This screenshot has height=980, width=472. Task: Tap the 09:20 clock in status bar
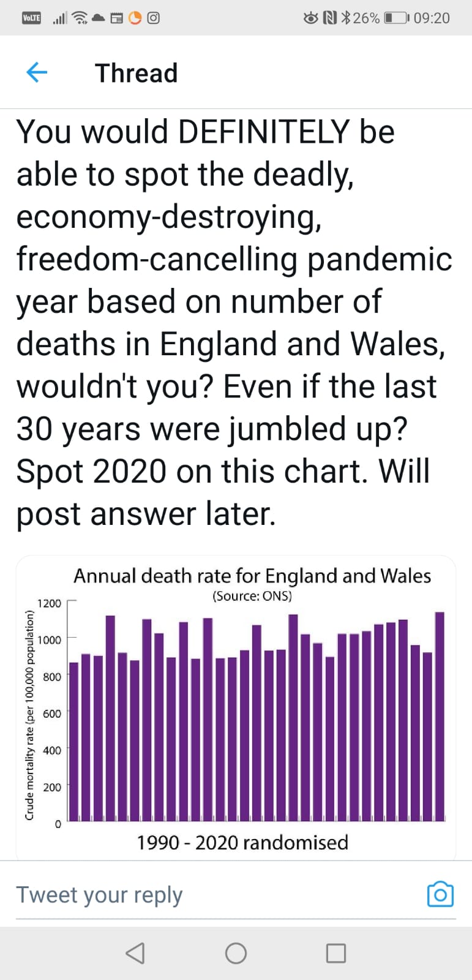coord(432,18)
